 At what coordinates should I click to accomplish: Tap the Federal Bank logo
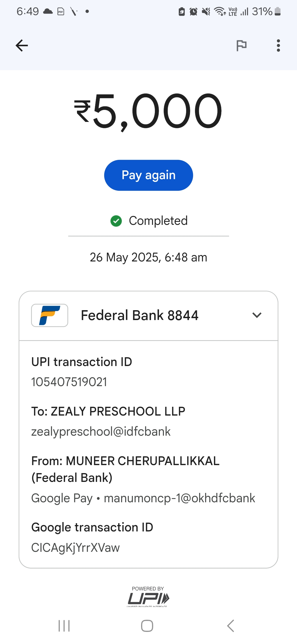50,315
